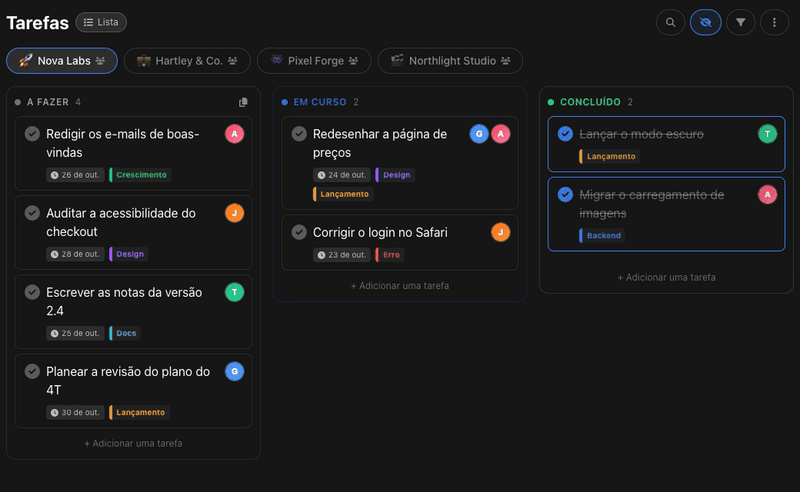Click Lançamento tag on 'Redesenhar a página' card
This screenshot has width=800, height=492.
343,194
